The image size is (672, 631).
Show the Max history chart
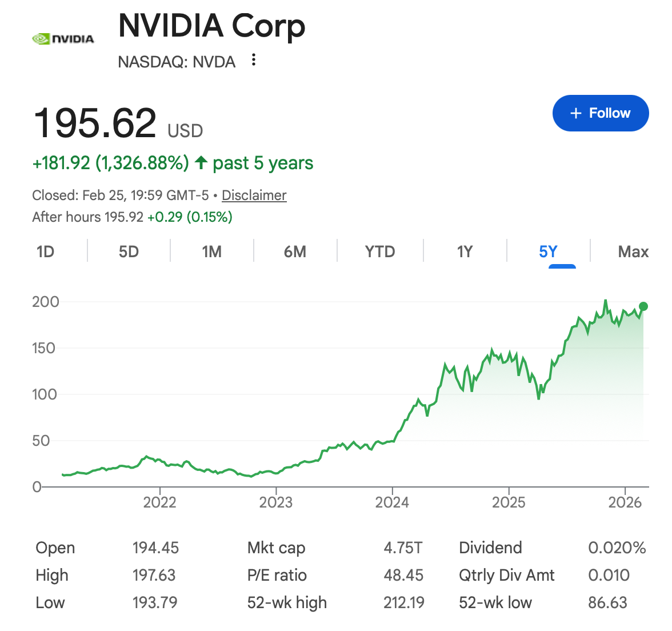click(x=633, y=252)
